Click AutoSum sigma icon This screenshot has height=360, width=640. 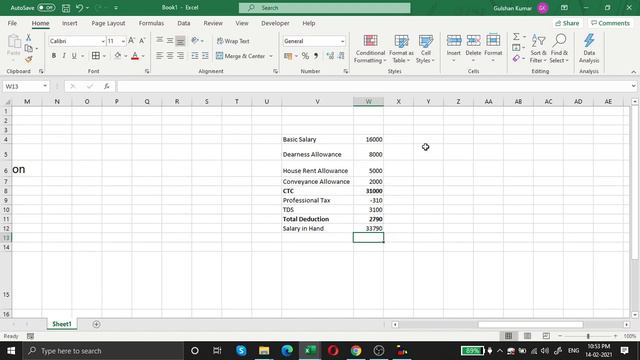pyautogui.click(x=516, y=37)
